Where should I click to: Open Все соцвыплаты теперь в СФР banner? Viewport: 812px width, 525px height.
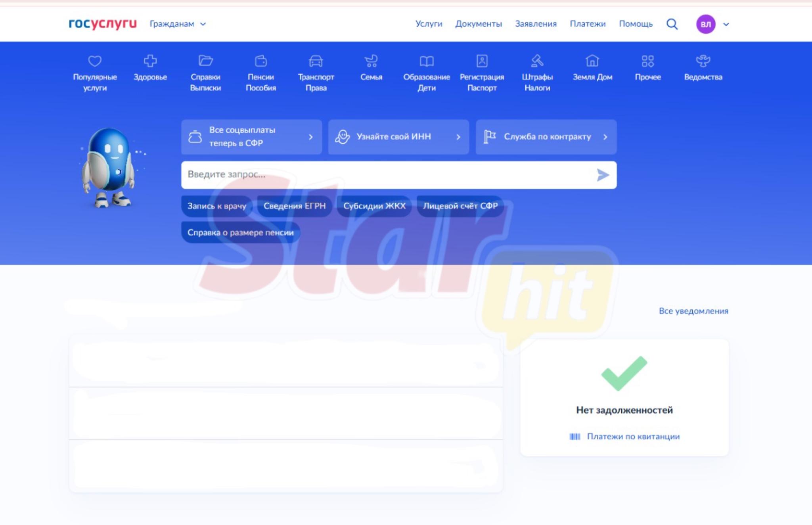(252, 137)
